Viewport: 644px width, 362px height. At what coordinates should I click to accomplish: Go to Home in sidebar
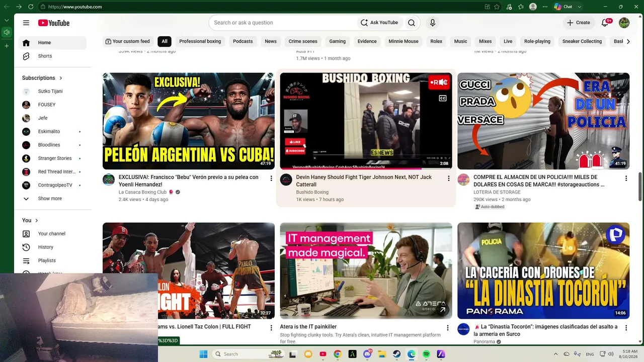[x=52, y=43]
